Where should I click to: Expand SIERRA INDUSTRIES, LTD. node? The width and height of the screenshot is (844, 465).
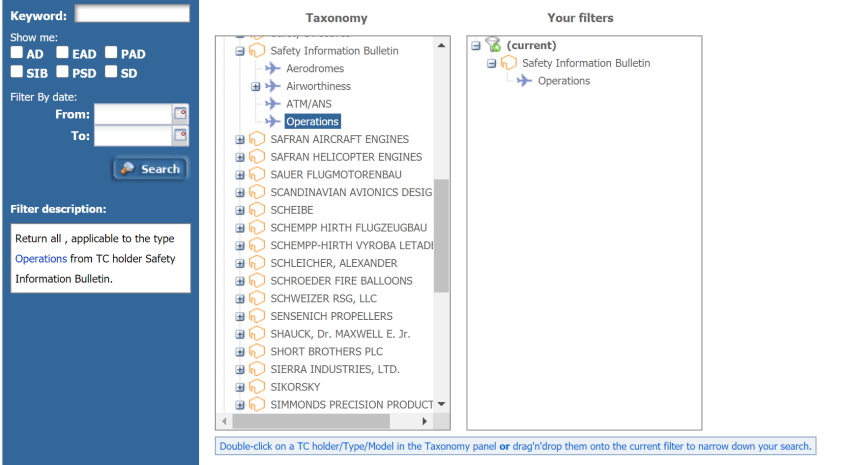click(240, 370)
